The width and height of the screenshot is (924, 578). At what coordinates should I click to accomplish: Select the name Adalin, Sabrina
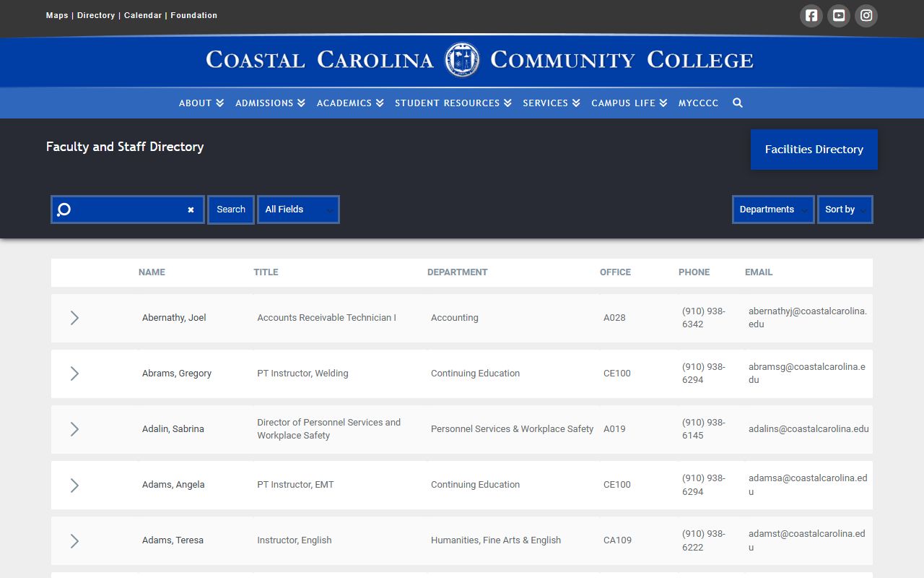coord(173,429)
